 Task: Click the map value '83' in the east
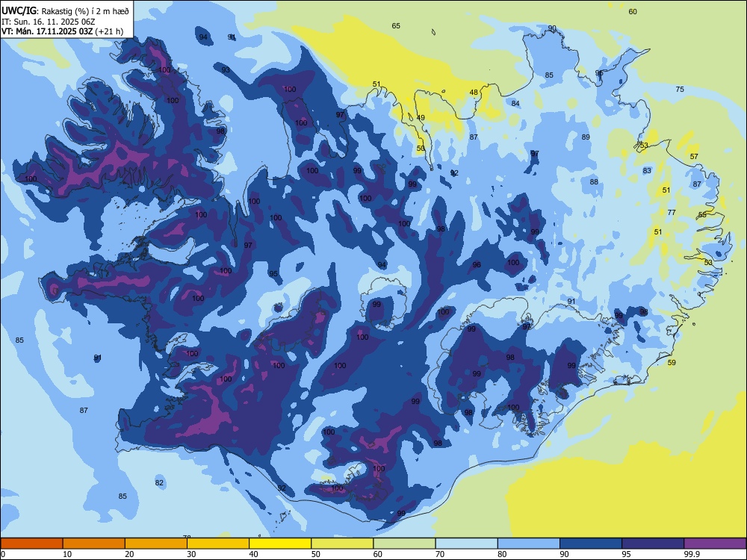(x=646, y=170)
